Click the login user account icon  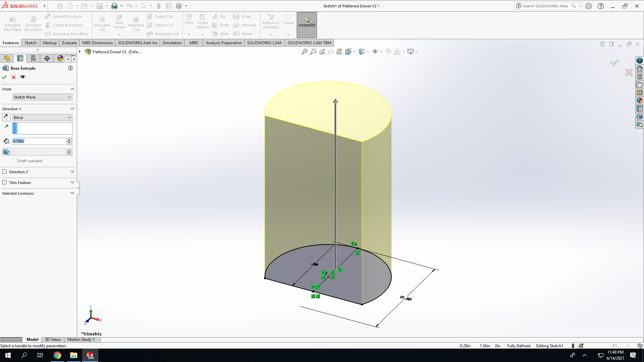588,6
